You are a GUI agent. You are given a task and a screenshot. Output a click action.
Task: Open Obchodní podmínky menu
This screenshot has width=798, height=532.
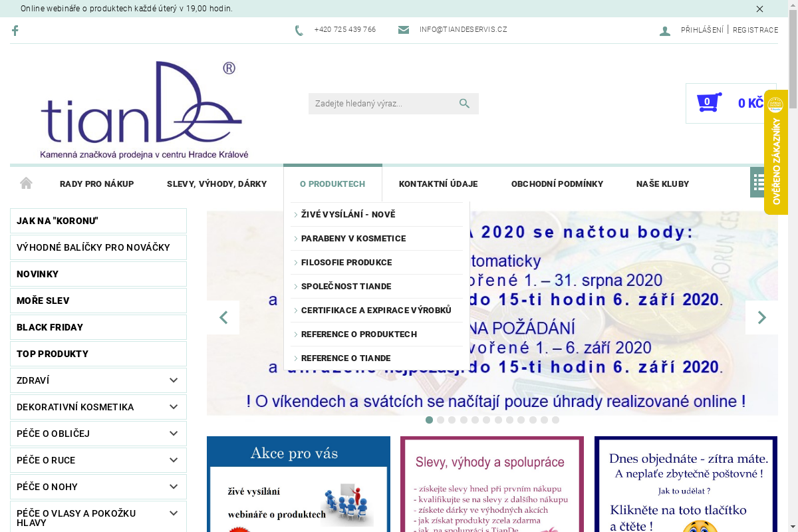557,184
